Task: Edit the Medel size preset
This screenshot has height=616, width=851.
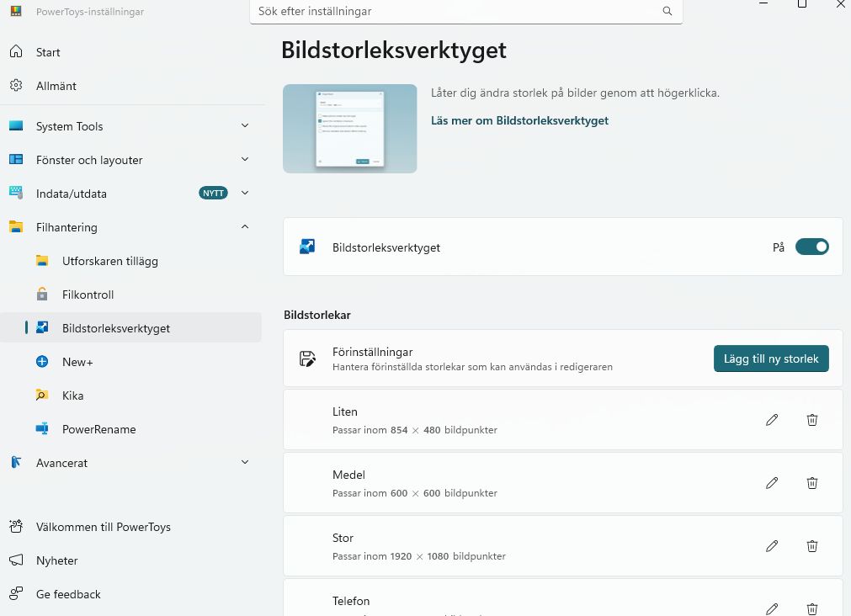Action: (x=772, y=482)
